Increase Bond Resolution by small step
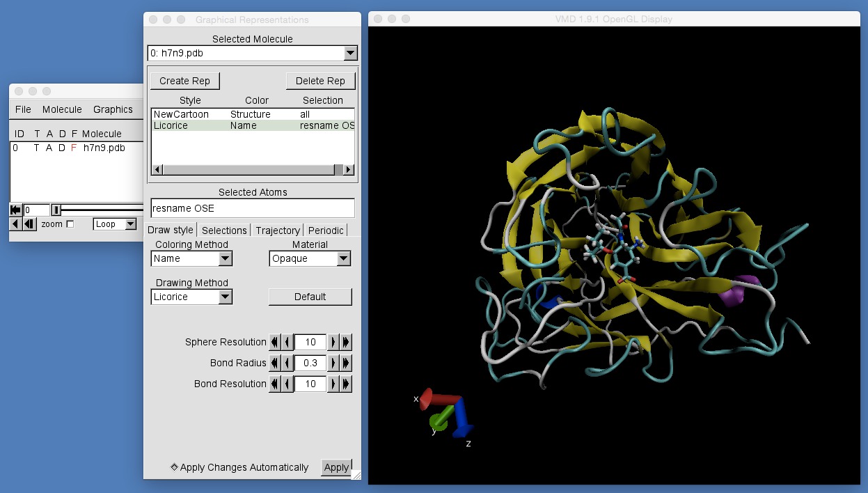 tap(333, 384)
